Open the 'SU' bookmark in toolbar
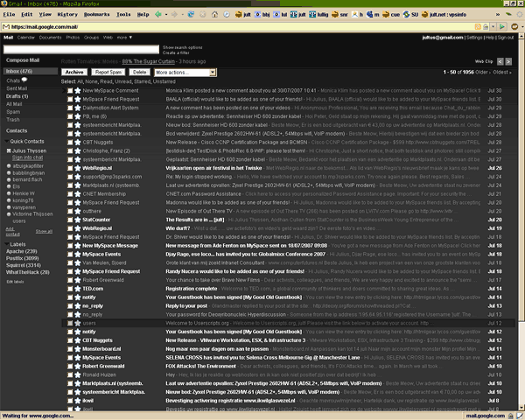 pos(411,15)
